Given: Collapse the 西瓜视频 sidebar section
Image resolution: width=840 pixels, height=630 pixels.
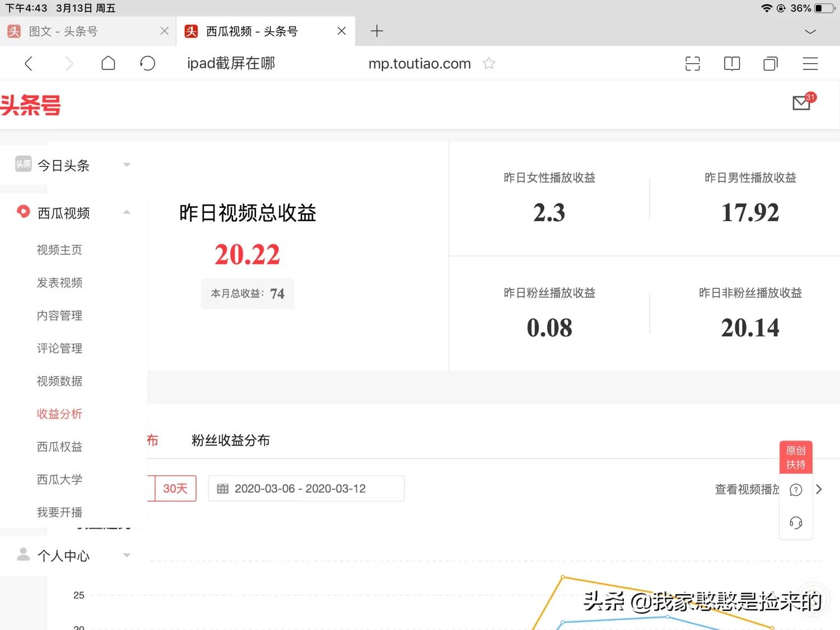Looking at the screenshot, I should [127, 212].
